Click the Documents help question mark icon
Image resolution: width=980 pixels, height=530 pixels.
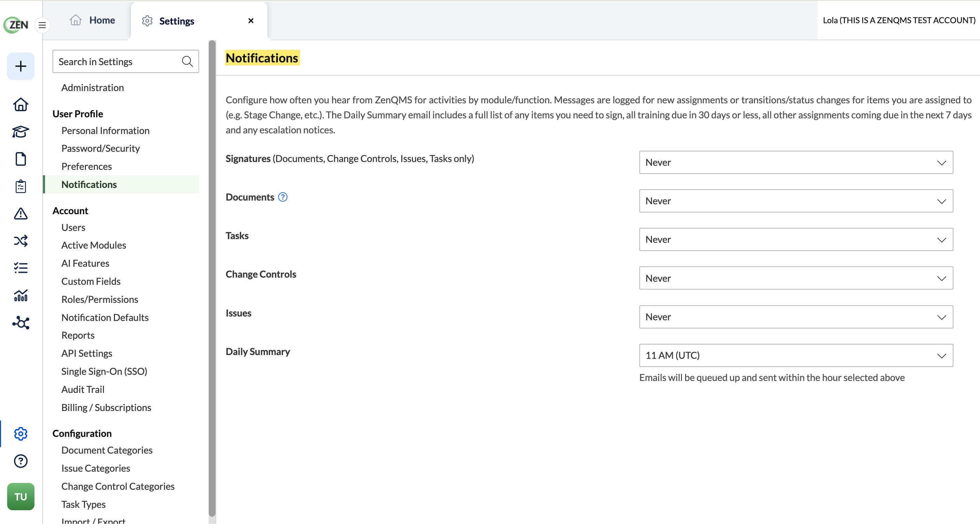click(283, 197)
